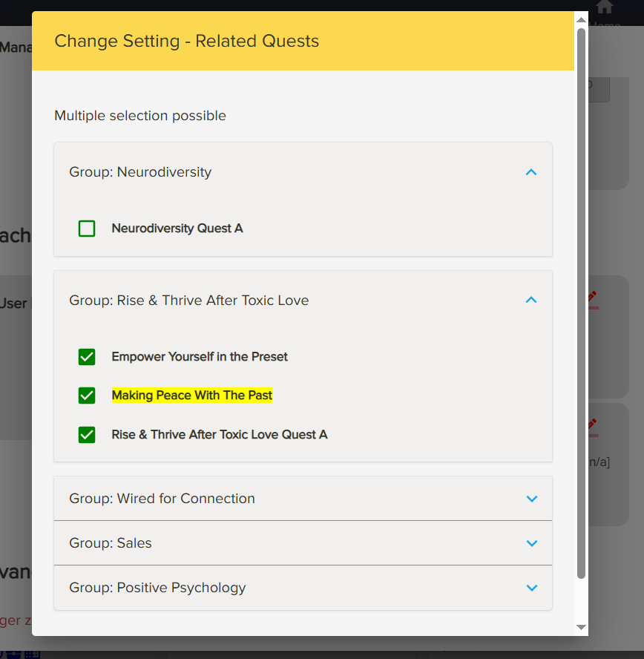Uncheck the Making Peace With The Past checkbox
This screenshot has width=644, height=659.
87,396
